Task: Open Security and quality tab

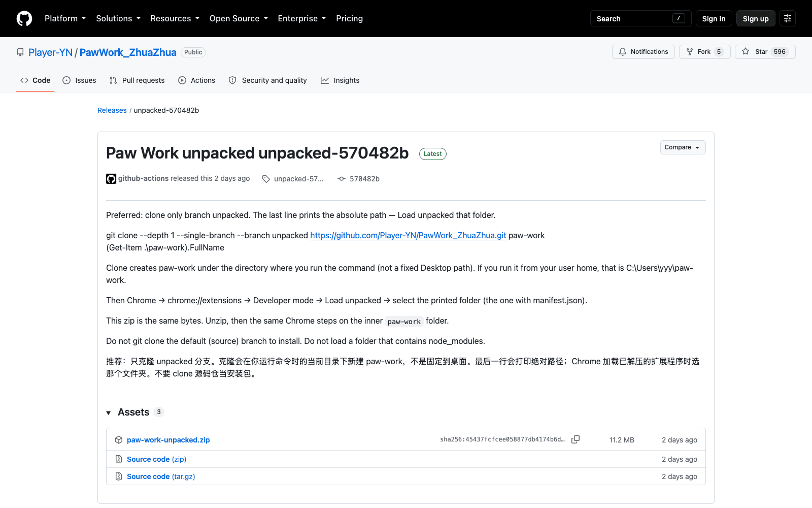Action: point(267,80)
